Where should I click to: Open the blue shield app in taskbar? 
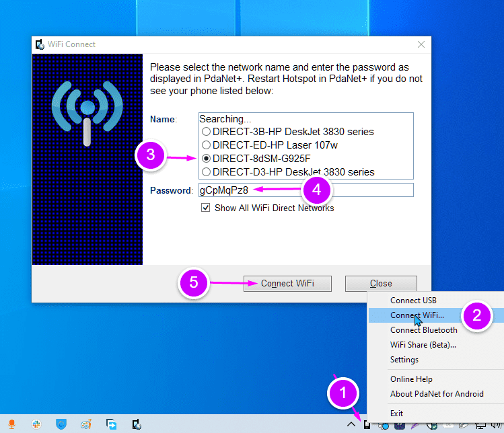61,424
